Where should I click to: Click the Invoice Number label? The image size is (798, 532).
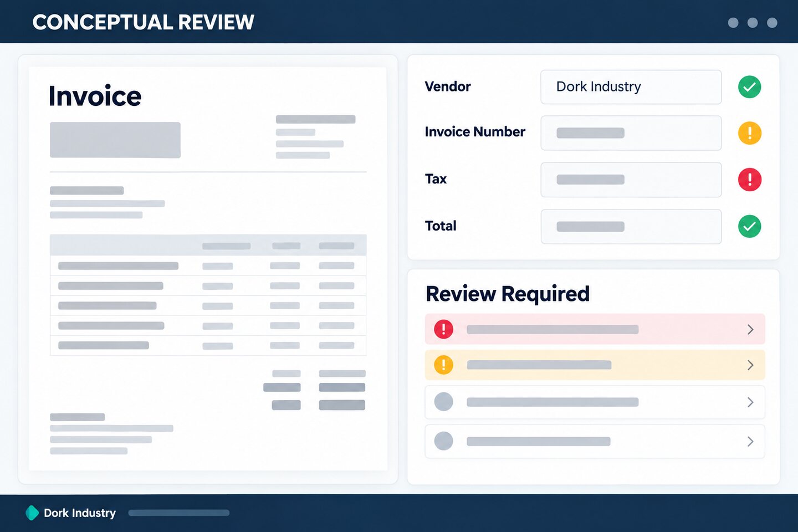pos(475,132)
